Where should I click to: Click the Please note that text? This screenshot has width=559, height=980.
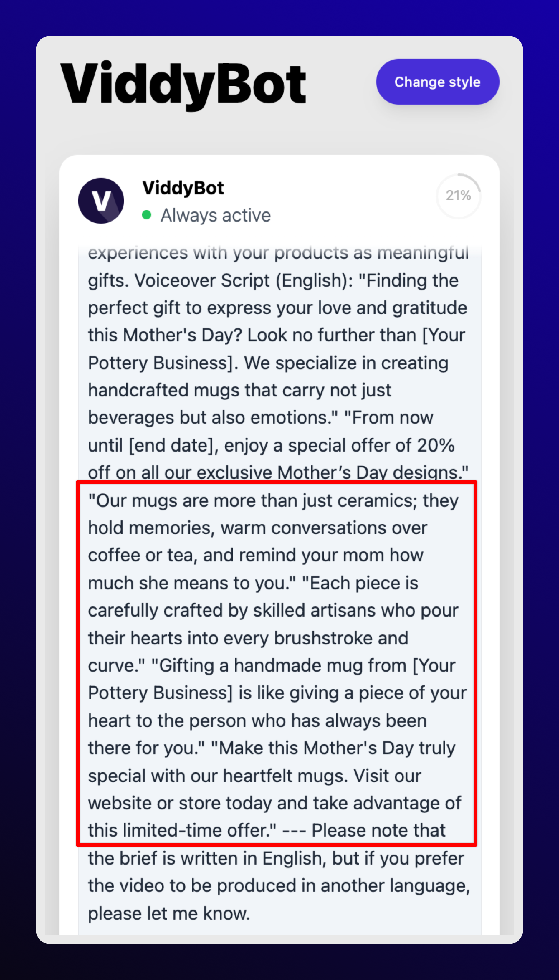tap(378, 830)
